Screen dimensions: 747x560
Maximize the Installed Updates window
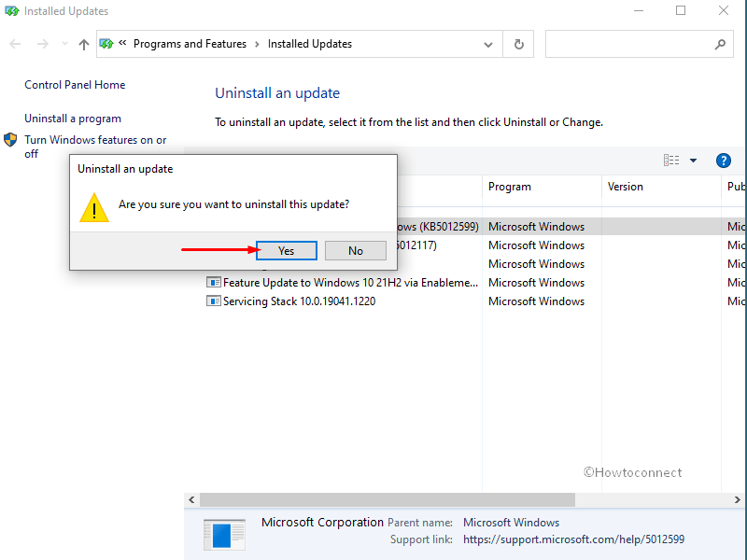click(681, 10)
